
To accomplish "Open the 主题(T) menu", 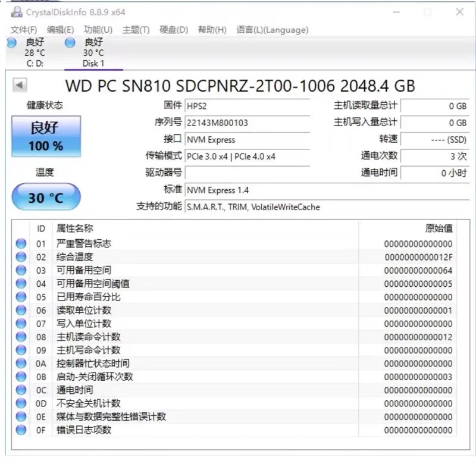I will pos(136,29).
